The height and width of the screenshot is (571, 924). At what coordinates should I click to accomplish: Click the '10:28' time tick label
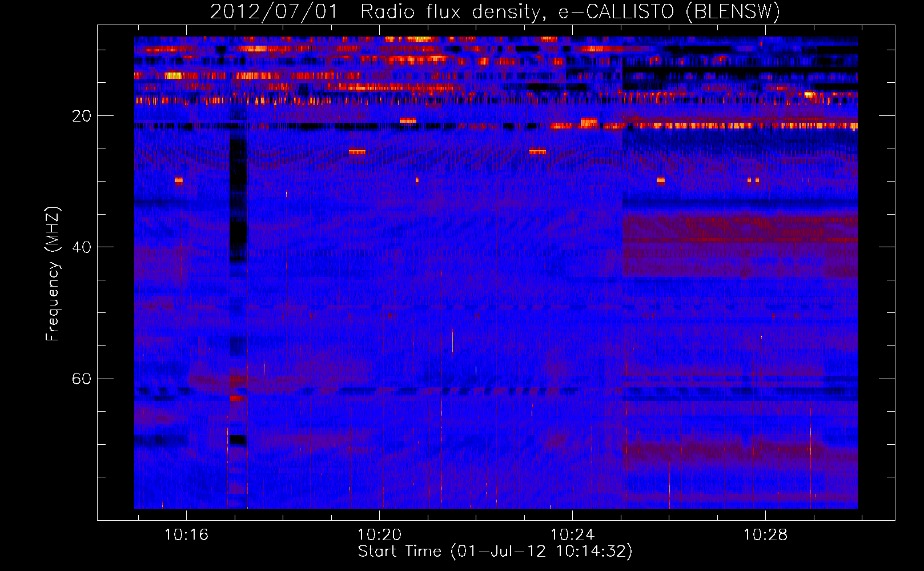click(x=765, y=535)
